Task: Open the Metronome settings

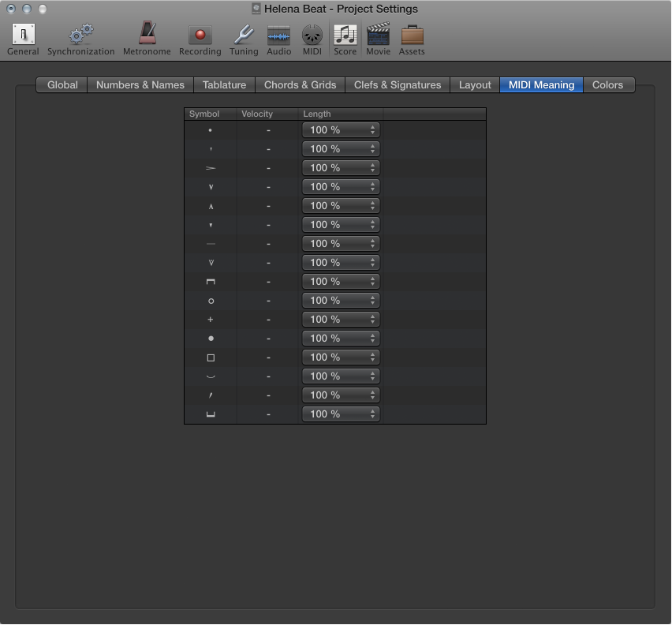Action: click(146, 36)
